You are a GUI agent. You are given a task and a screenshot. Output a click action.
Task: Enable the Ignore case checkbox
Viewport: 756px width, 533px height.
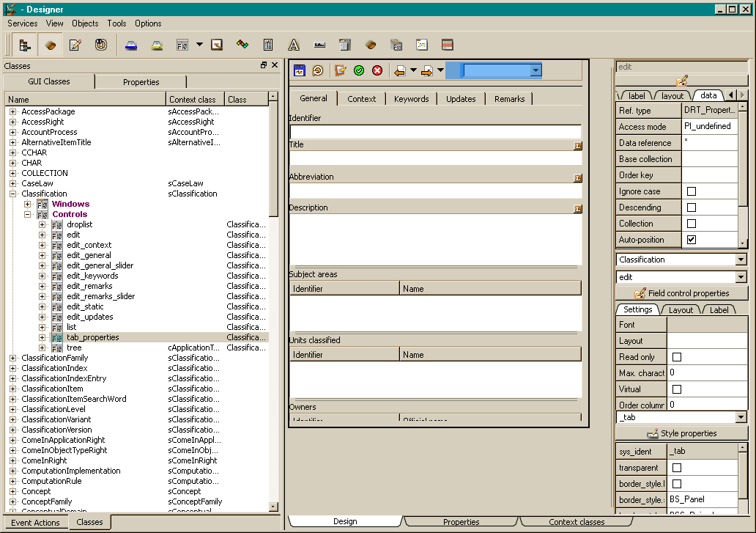coord(691,191)
